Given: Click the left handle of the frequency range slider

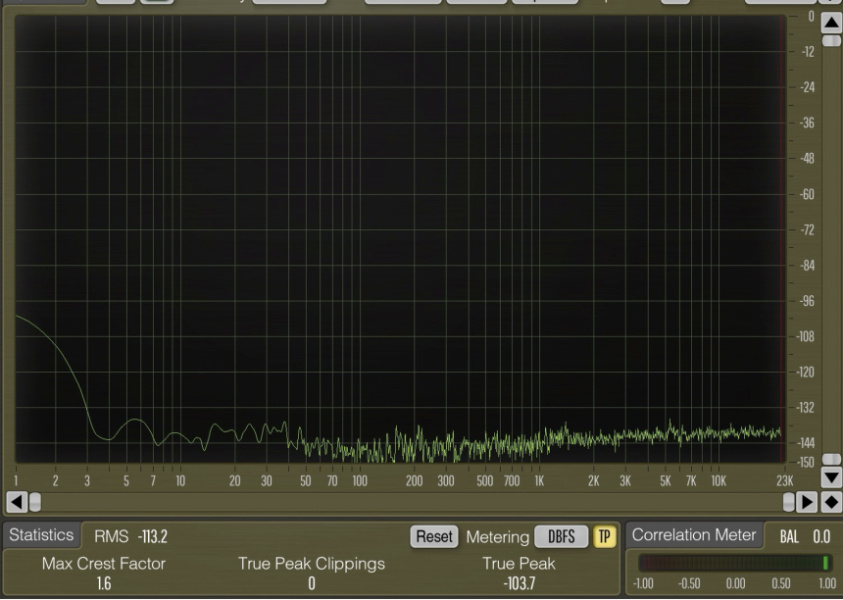Looking at the screenshot, I should click(34, 500).
